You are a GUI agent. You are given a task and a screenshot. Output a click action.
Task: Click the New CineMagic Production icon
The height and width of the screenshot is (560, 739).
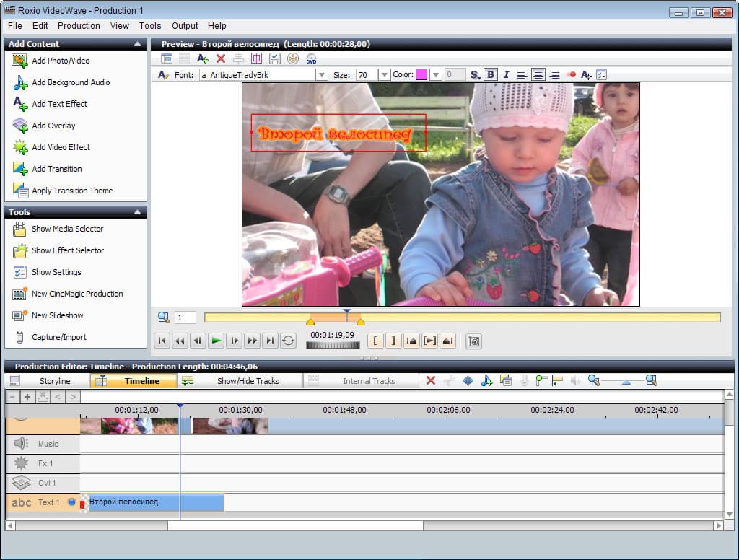(20, 294)
